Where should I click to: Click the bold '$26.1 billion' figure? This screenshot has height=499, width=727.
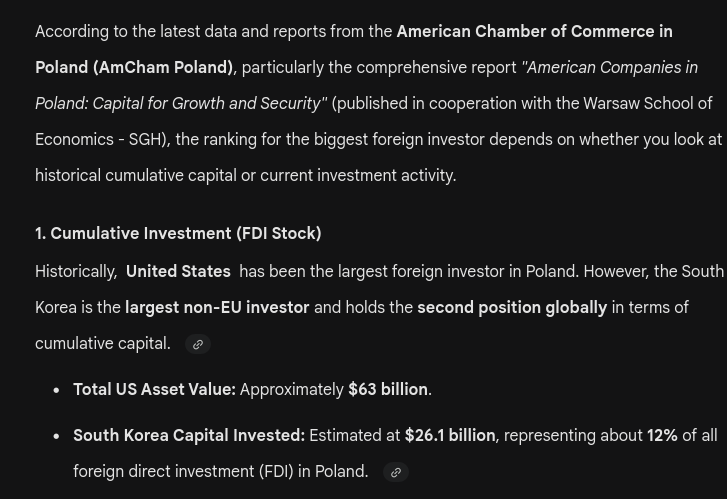click(x=450, y=435)
